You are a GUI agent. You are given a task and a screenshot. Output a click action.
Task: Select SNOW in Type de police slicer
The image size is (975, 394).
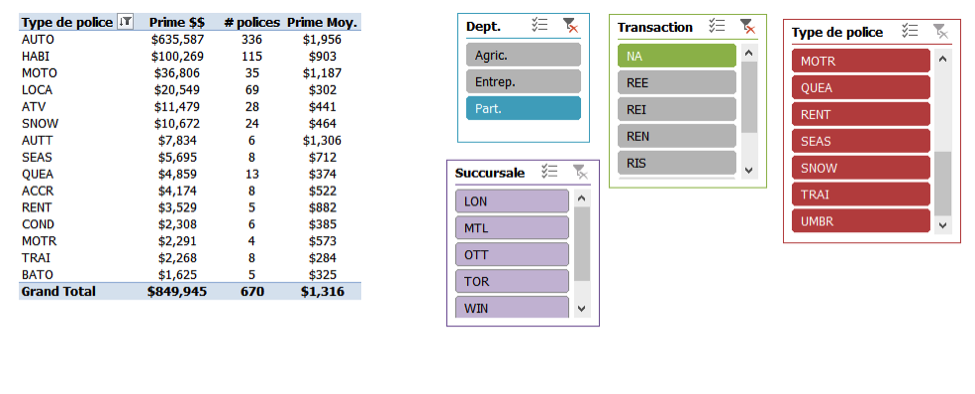pyautogui.click(x=861, y=168)
